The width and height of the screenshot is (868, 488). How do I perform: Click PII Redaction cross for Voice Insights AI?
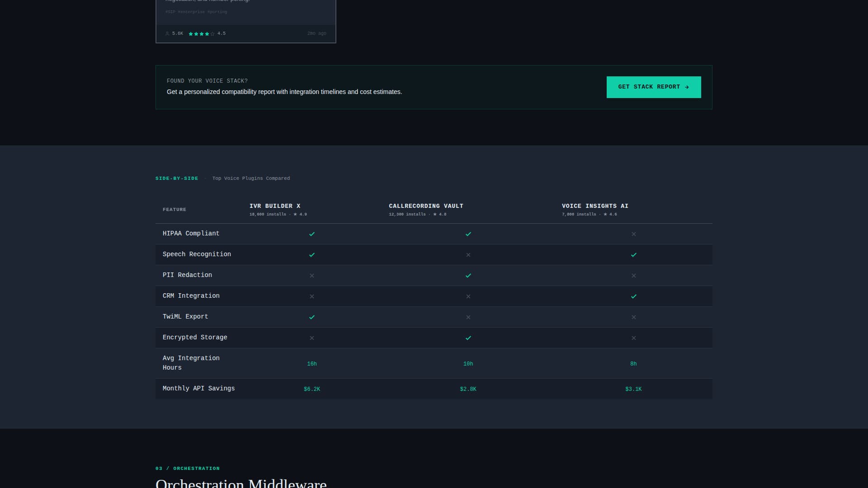(634, 276)
